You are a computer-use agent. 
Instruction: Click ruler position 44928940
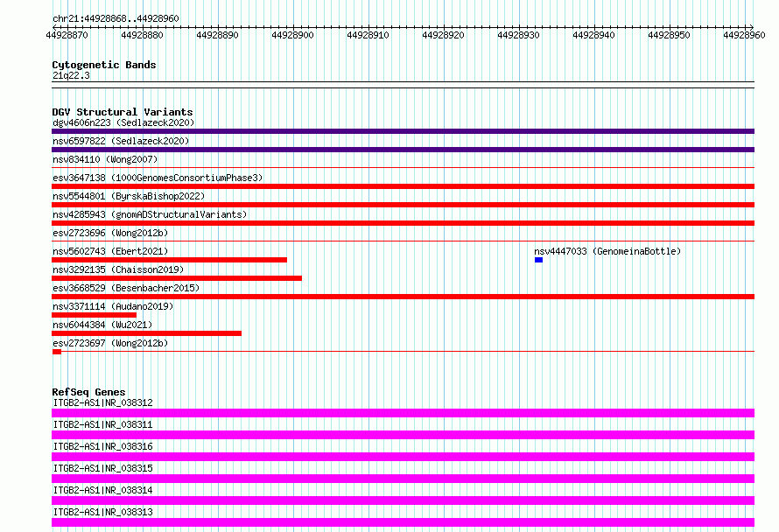tap(593, 35)
